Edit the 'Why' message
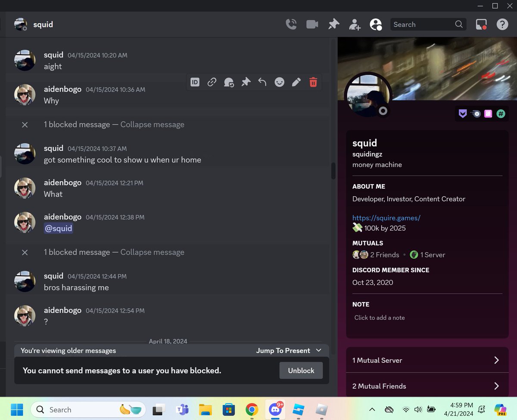 click(296, 82)
